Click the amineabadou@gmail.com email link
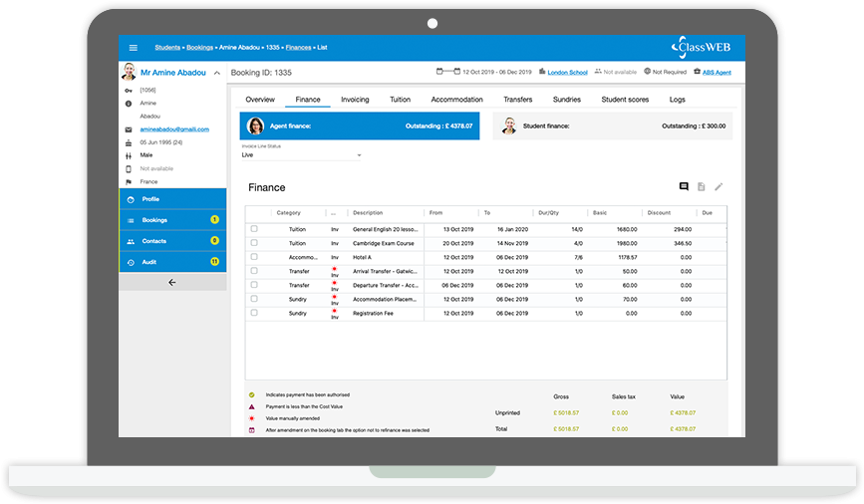 point(174,129)
